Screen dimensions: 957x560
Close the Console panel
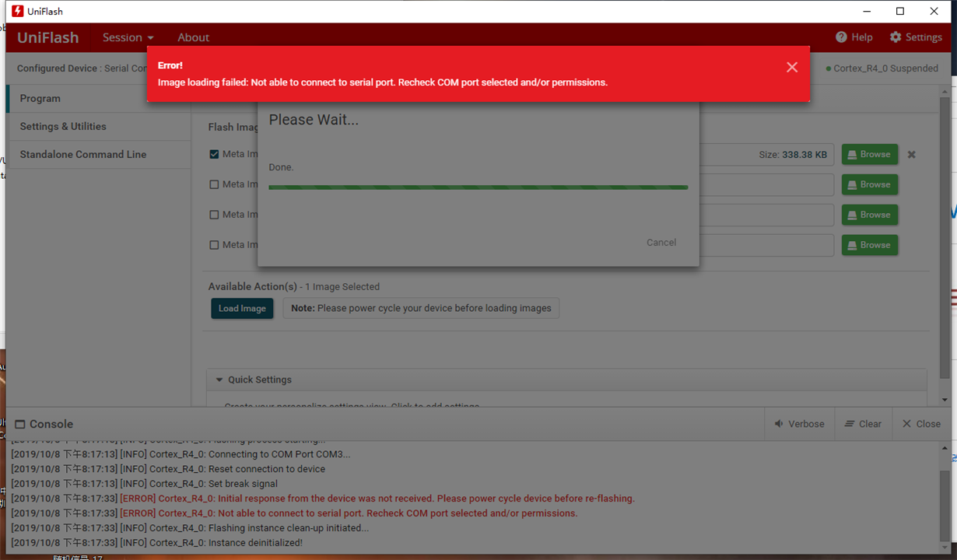(x=921, y=424)
